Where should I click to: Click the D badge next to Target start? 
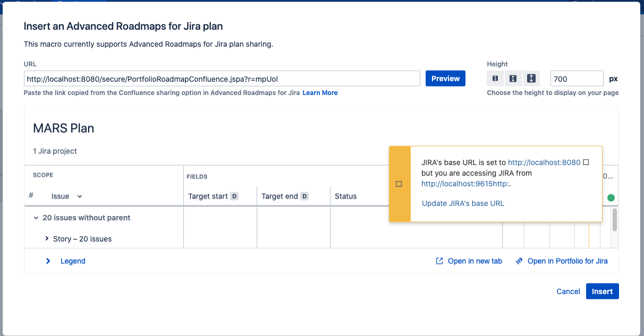click(234, 196)
